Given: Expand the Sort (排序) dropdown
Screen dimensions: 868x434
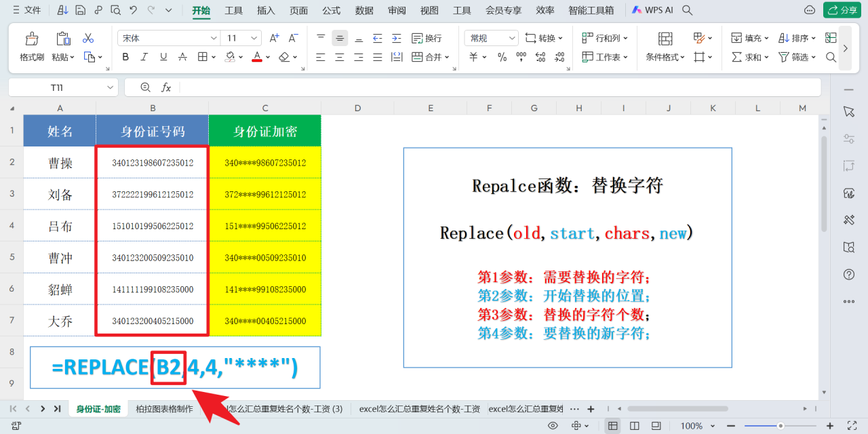Looking at the screenshot, I should pyautogui.click(x=814, y=39).
